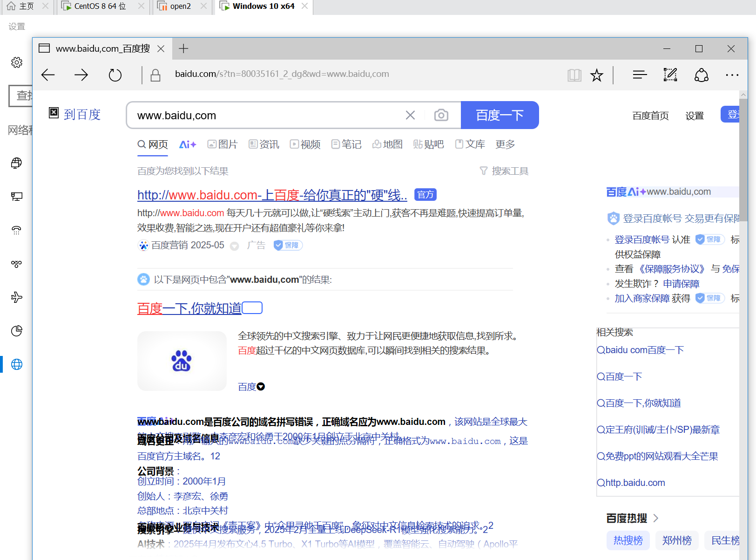Click the browser address bar URL

pos(282,74)
